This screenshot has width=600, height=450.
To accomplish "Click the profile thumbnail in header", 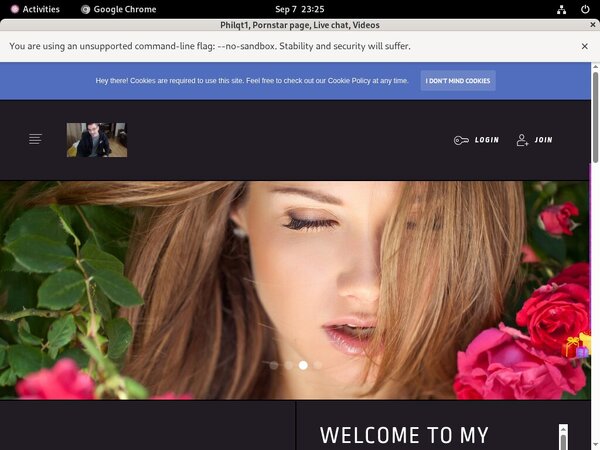I will coord(97,140).
